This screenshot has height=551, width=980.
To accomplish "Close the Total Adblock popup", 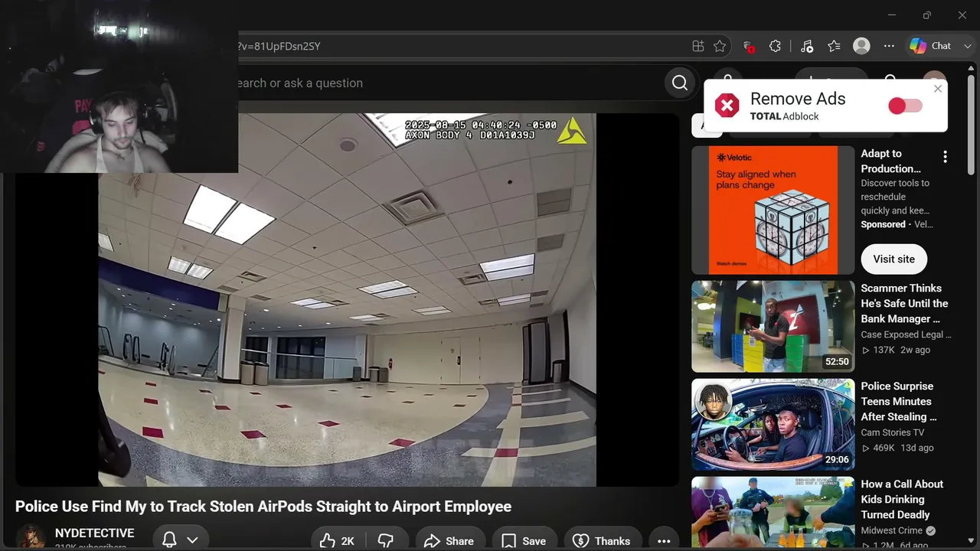I will tap(938, 89).
